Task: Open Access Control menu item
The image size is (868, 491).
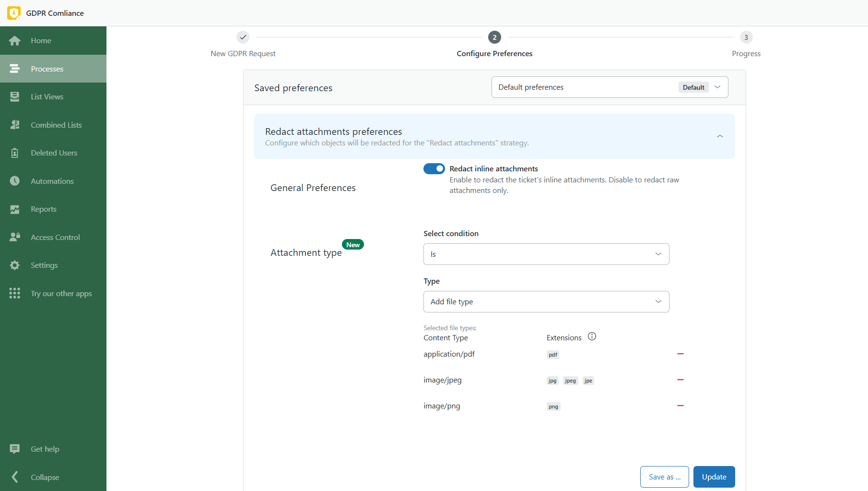Action: click(x=53, y=237)
